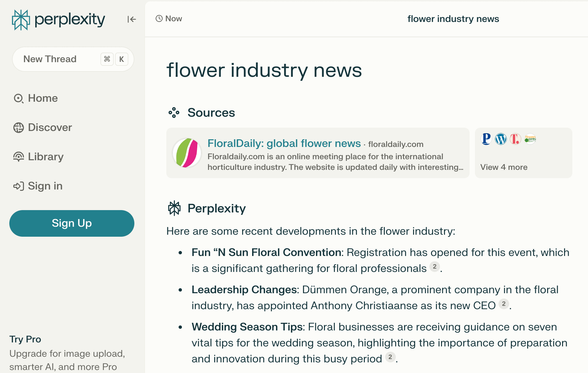Click the blue P source favicon
Viewport: 588px width, 373px height.
pos(486,139)
